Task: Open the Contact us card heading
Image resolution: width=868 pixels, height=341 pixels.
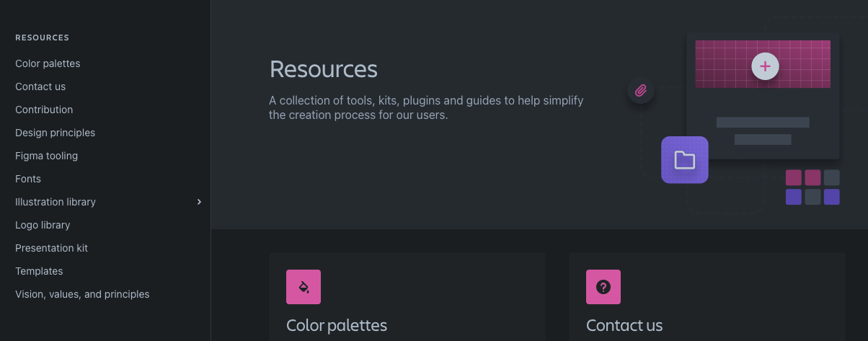Action: coord(624,325)
